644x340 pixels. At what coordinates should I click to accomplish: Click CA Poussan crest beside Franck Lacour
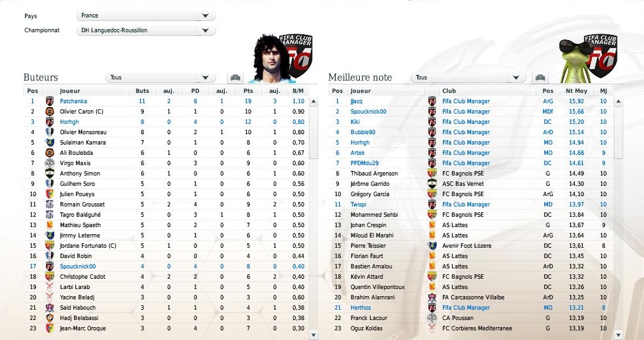(432, 318)
